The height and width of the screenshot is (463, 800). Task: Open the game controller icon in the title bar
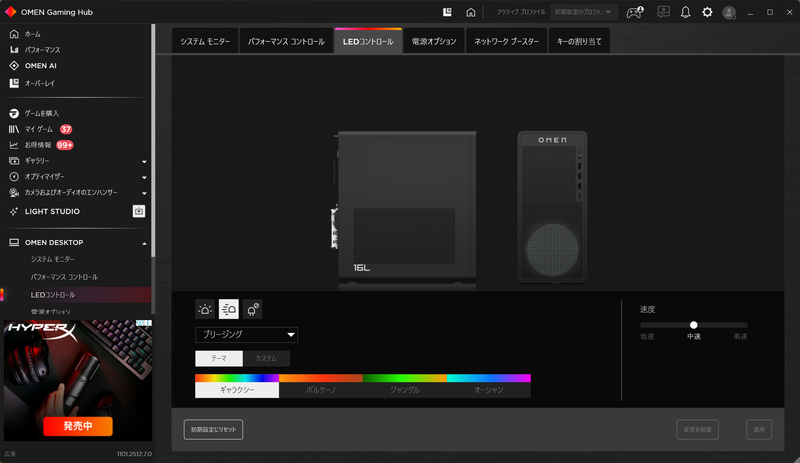point(635,12)
